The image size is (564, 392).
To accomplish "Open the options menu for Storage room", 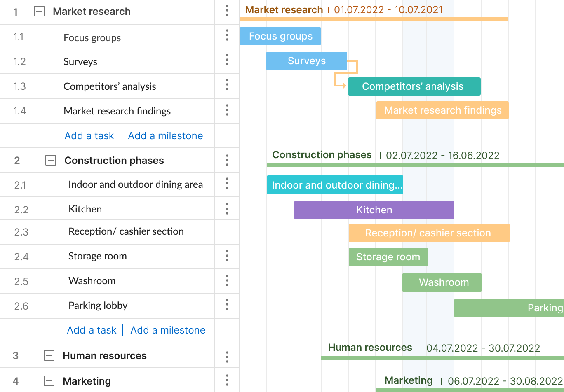I will tap(227, 256).
